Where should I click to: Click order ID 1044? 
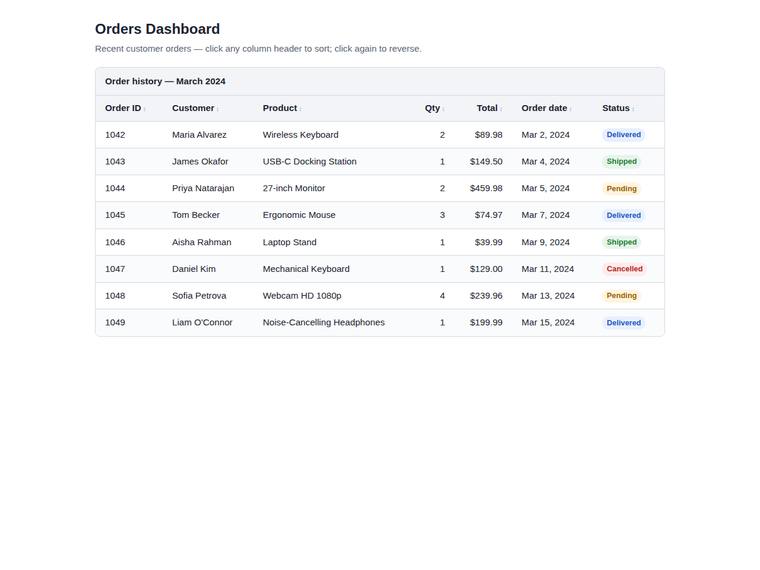coord(115,188)
